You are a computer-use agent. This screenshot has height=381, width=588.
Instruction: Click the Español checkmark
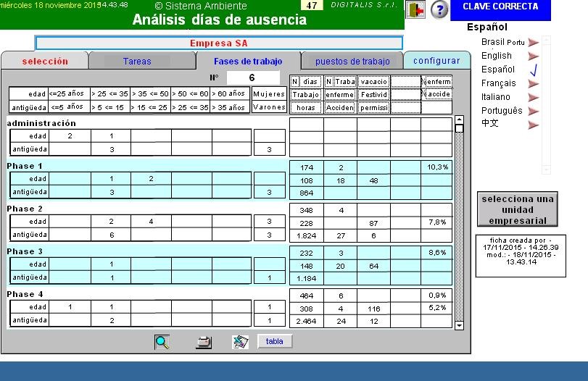(533, 70)
